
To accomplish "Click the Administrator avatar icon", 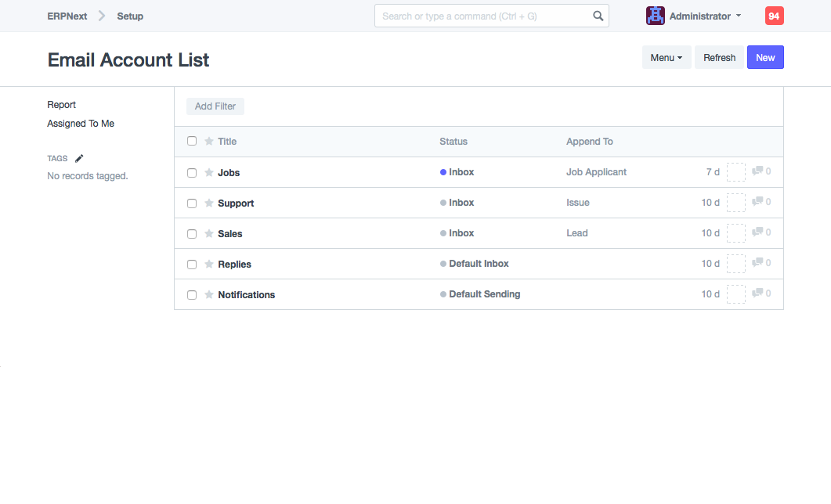I will pos(655,16).
